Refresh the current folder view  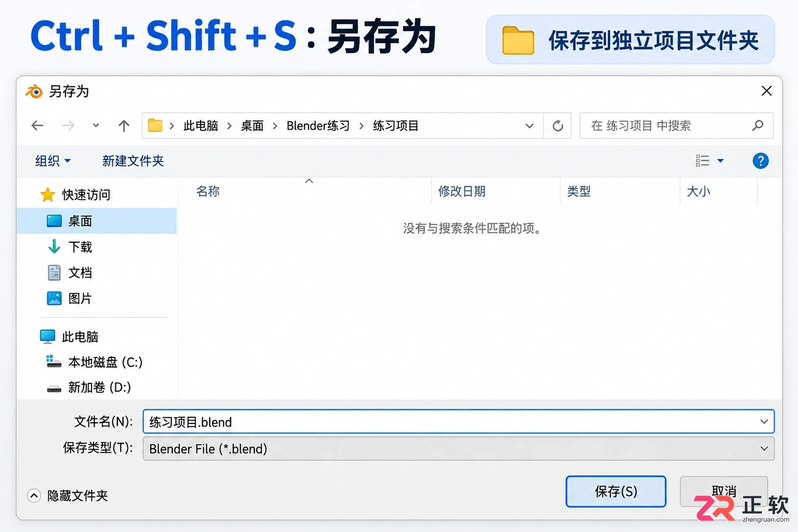557,126
